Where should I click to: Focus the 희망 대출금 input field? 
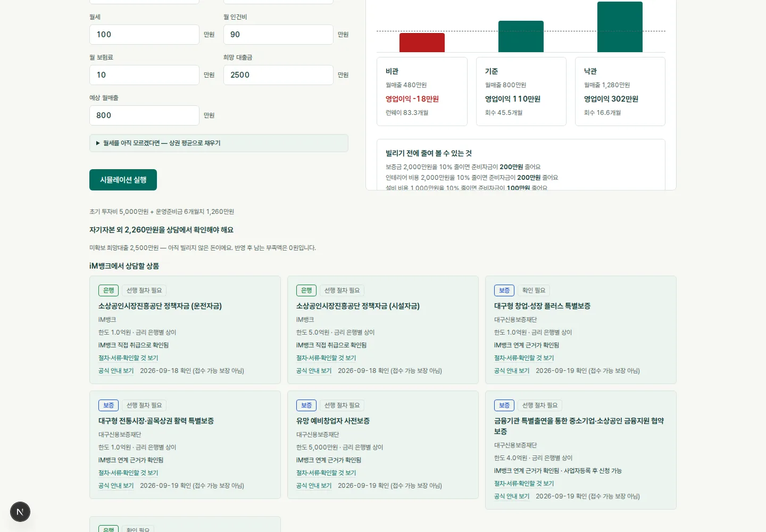[278, 75]
